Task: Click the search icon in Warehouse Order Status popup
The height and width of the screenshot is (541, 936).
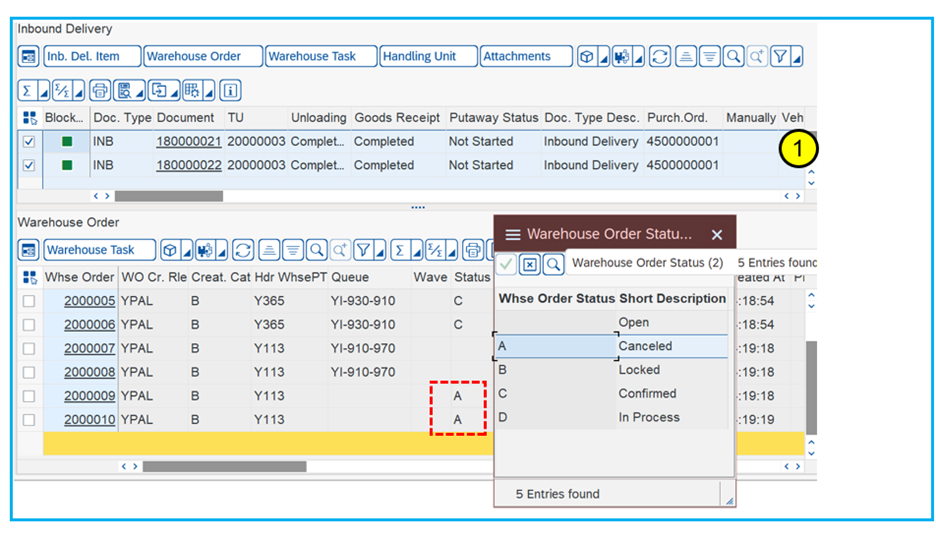Action: point(553,264)
